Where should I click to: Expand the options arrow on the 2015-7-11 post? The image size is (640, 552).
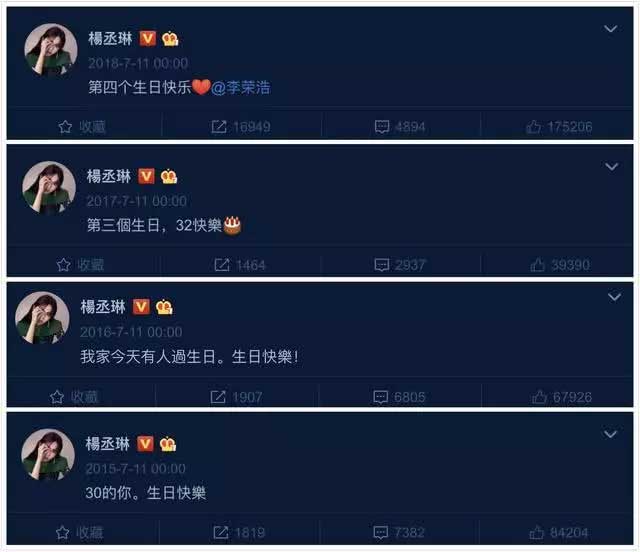(x=610, y=434)
